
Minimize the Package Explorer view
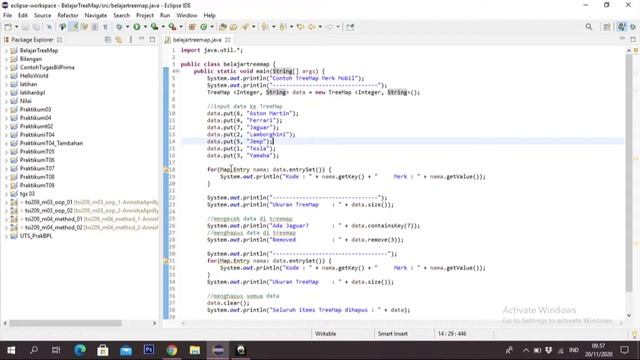click(142, 39)
